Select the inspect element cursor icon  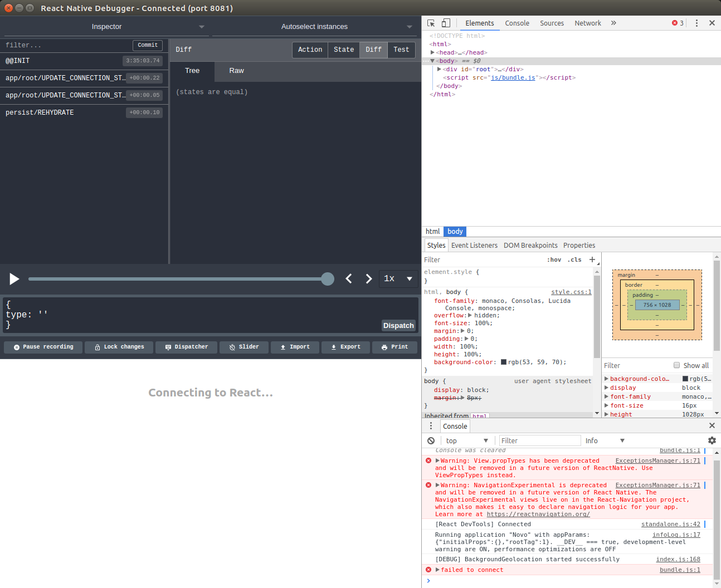(x=431, y=23)
